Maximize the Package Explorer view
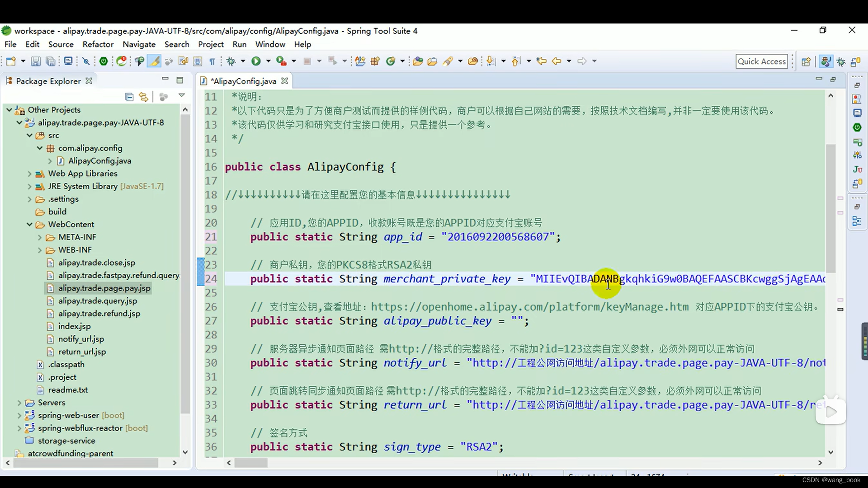Image resolution: width=868 pixels, height=488 pixels. point(180,80)
